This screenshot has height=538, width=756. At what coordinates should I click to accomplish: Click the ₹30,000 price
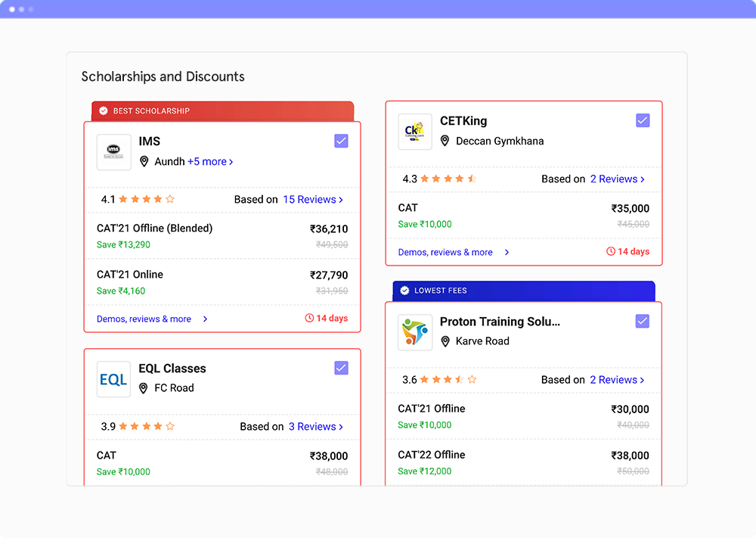tap(631, 409)
